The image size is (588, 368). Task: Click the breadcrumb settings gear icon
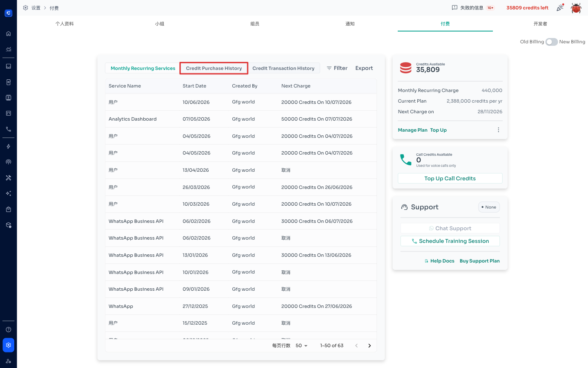[x=25, y=8]
